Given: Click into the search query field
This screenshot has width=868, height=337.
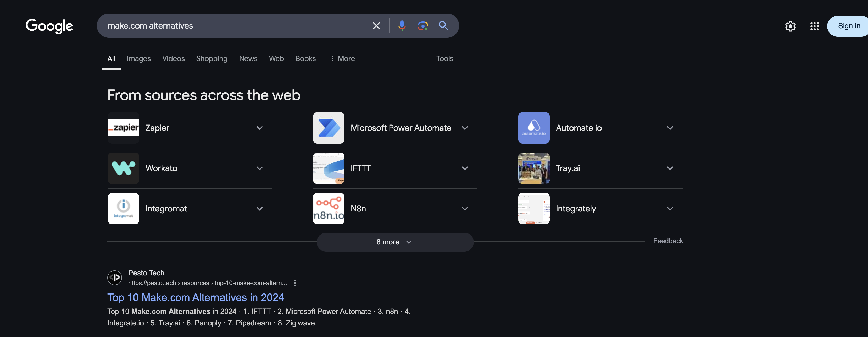Looking at the screenshot, I should [236, 26].
